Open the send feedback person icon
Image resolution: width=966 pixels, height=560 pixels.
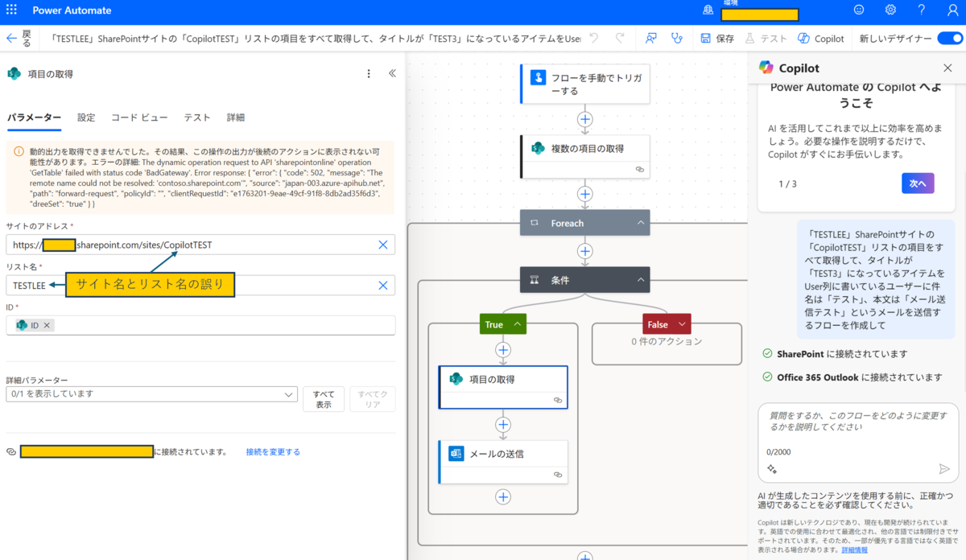point(651,38)
